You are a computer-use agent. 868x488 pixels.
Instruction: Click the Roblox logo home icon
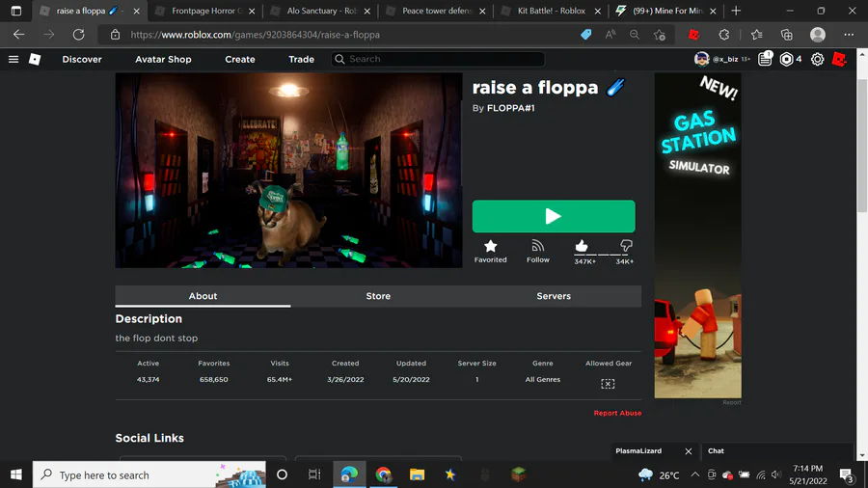tap(35, 59)
